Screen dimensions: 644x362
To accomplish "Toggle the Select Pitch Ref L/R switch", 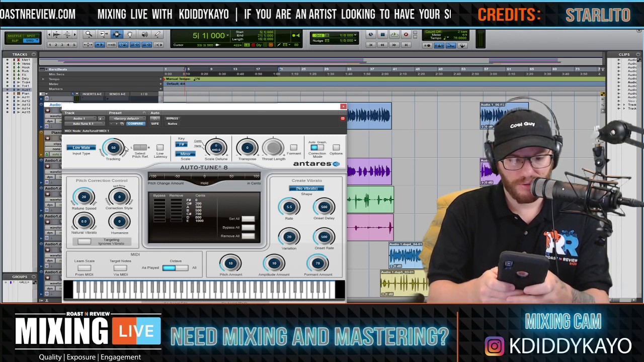I will 140,147.
